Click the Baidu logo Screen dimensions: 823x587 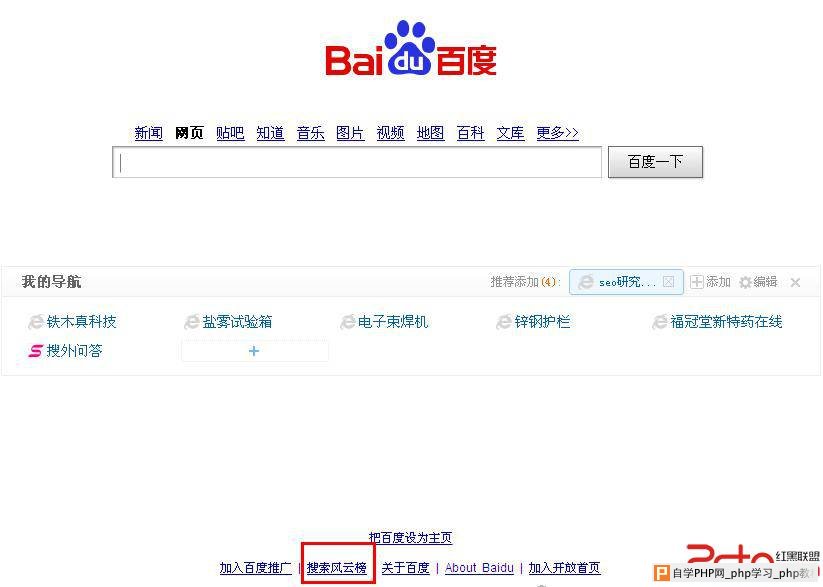pyautogui.click(x=411, y=49)
